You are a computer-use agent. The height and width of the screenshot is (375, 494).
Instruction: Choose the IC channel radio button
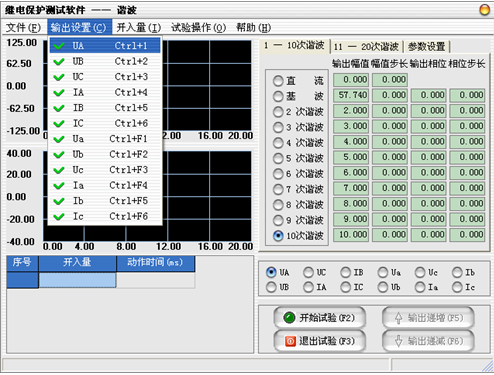[346, 287]
